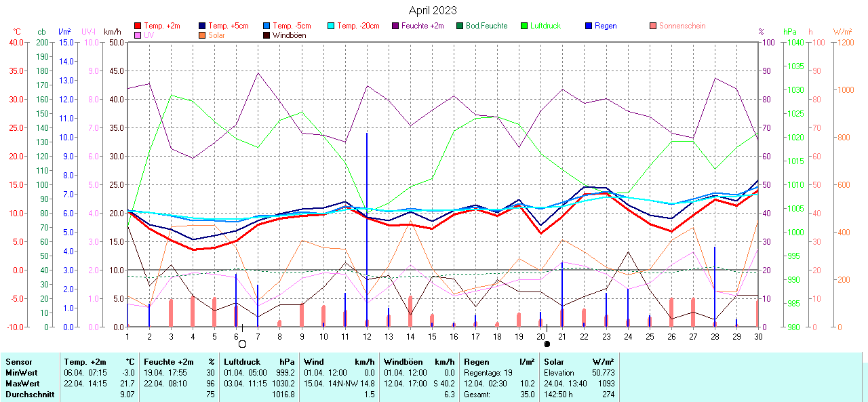Select the Durchschnitt row label
The height and width of the screenshot is (402, 868).
[x=30, y=395]
